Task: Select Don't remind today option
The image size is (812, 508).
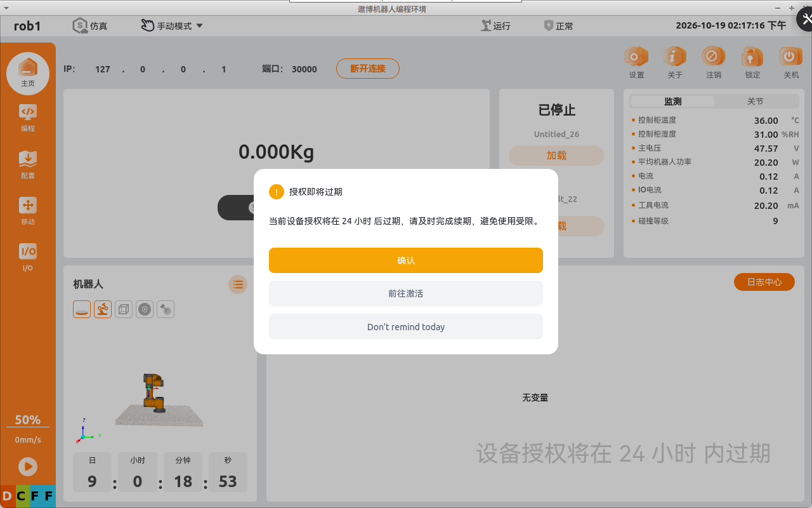Action: 406,326
